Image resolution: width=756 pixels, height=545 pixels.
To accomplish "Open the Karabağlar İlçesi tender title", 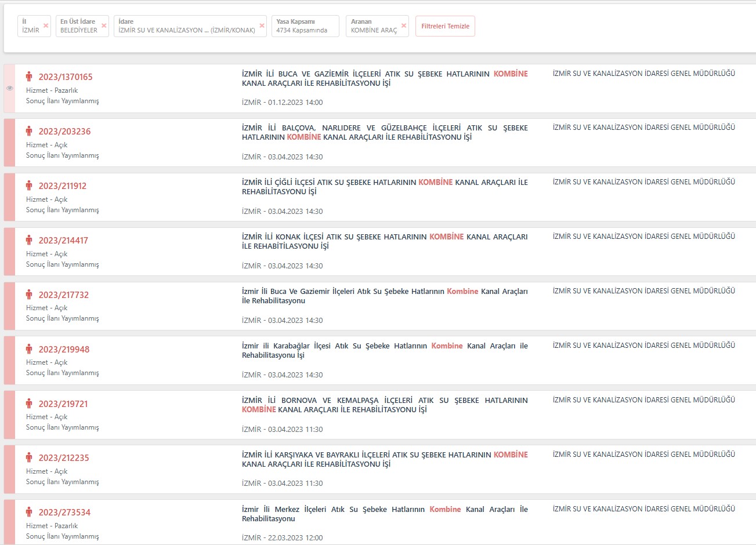I will click(x=384, y=350).
